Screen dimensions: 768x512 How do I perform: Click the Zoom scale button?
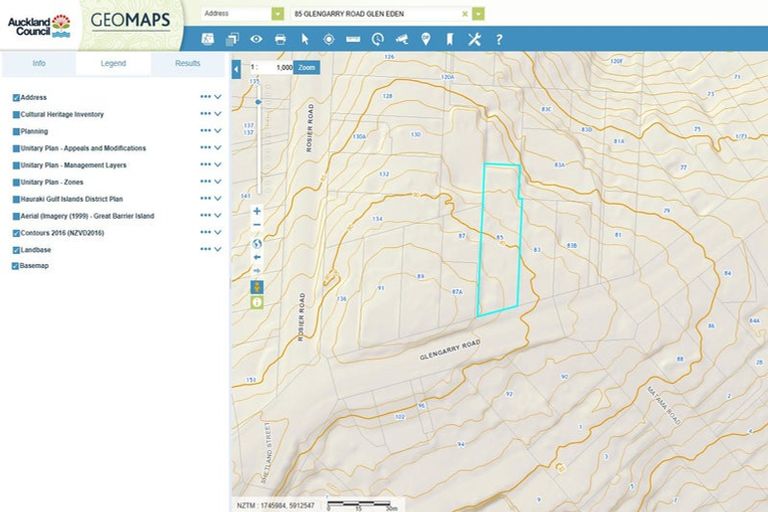(307, 67)
